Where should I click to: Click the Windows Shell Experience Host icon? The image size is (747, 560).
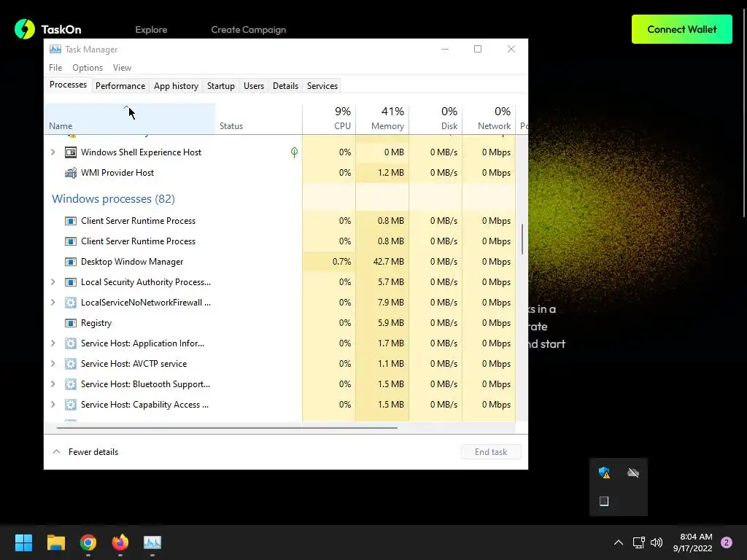tap(71, 152)
